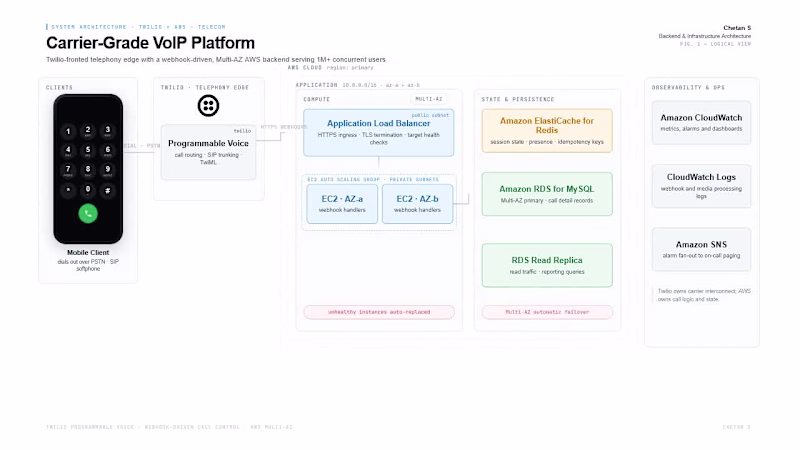
Task: Click the 'Multi-AZ automatic failover' pill
Action: [x=547, y=312]
